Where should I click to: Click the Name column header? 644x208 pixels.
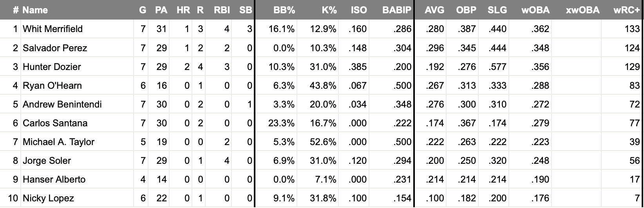tap(35, 10)
